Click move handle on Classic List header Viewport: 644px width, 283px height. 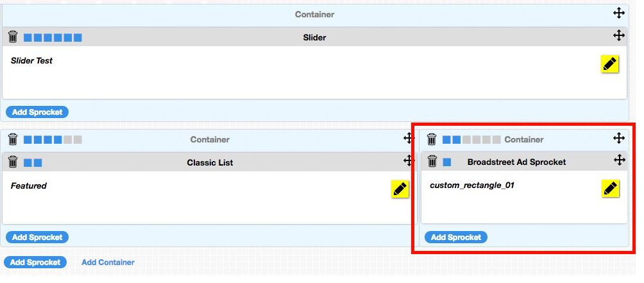pos(409,160)
